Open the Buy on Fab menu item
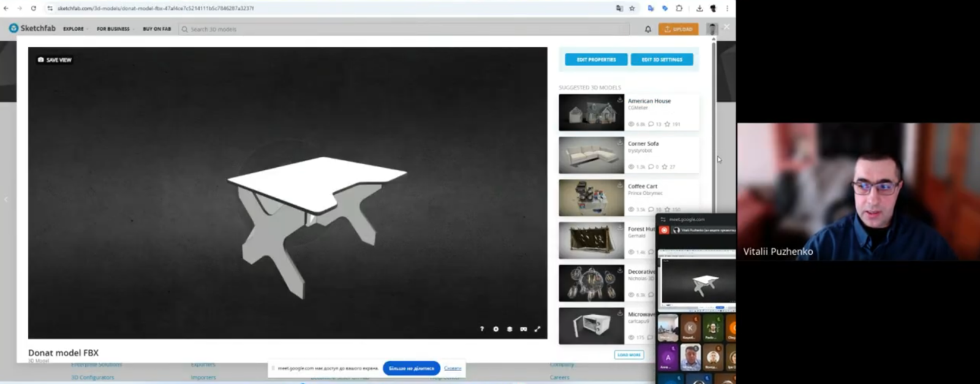The height and width of the screenshot is (384, 980). pyautogui.click(x=157, y=29)
